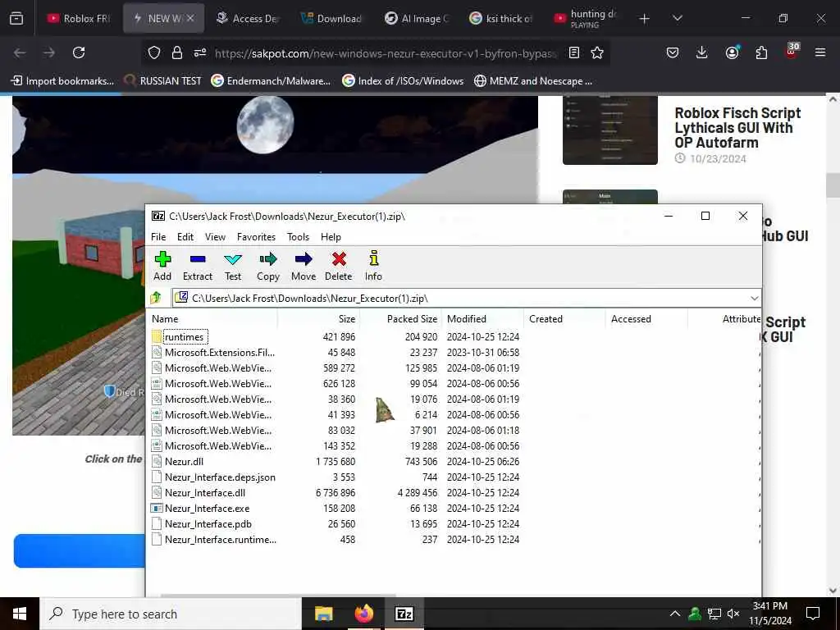The image size is (840, 630).
Task: Open the Firefox hamburger menu
Action: coord(820,52)
